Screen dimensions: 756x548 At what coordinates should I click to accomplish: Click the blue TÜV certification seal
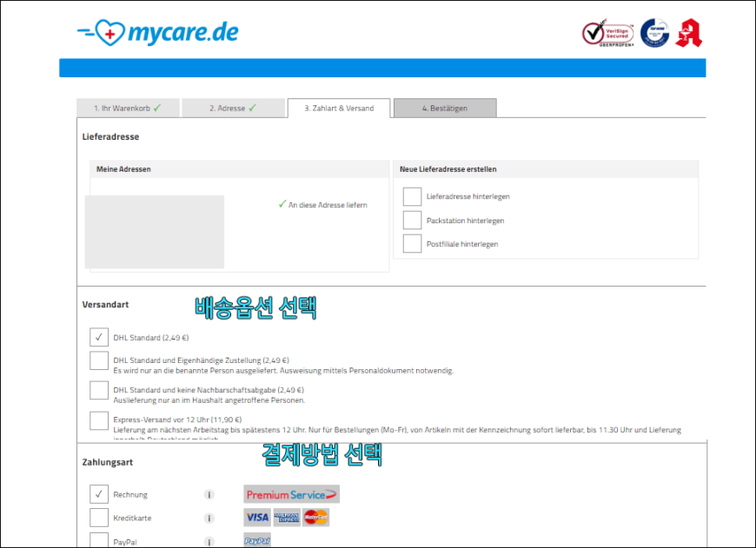pos(654,33)
